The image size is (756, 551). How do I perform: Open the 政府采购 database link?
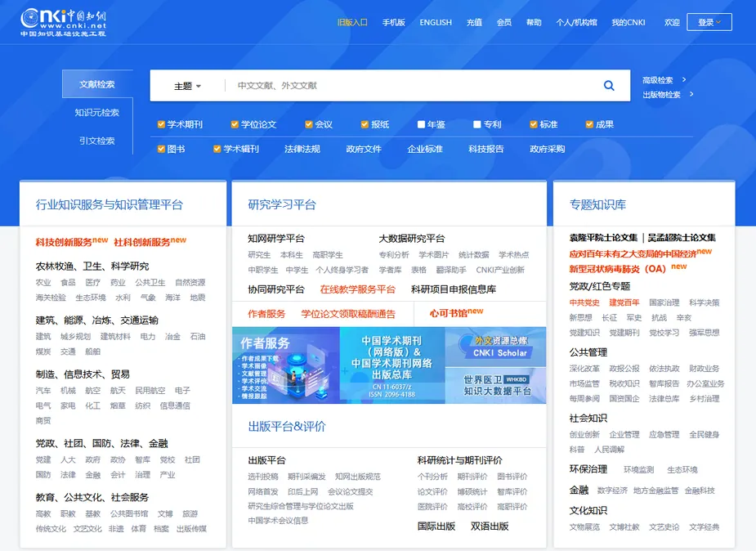point(548,149)
